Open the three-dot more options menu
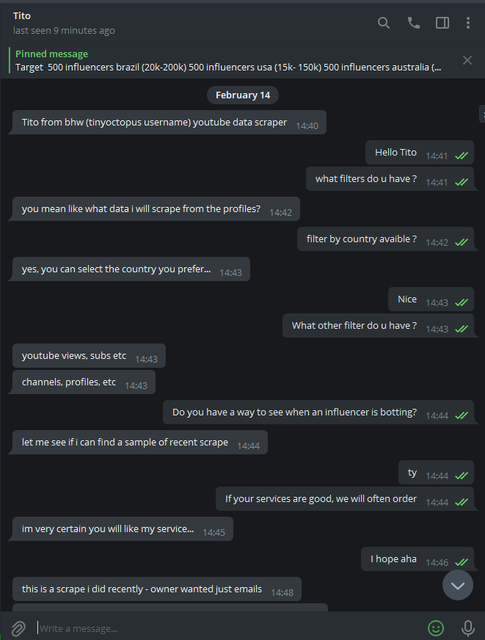This screenshot has height=640, width=485. point(468,23)
